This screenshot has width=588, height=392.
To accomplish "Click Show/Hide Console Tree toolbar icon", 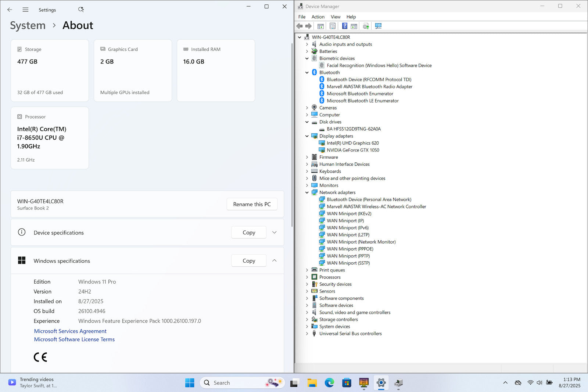I will click(320, 26).
